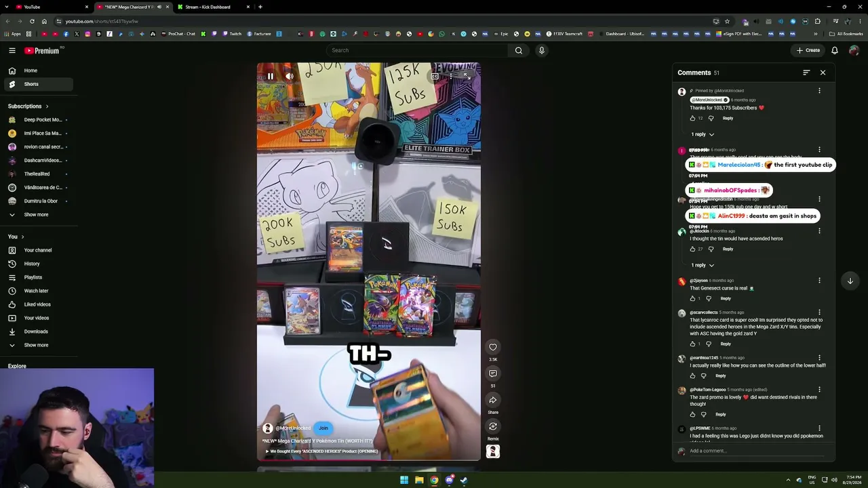Open options for the pinned comment
The width and height of the screenshot is (868, 488).
(x=819, y=91)
